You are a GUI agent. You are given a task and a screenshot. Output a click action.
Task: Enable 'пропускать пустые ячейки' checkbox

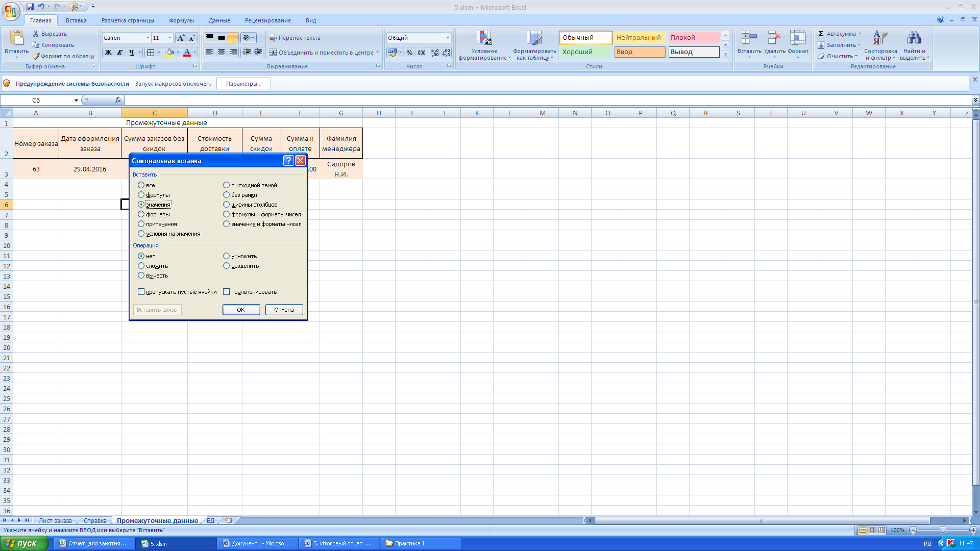click(x=141, y=292)
